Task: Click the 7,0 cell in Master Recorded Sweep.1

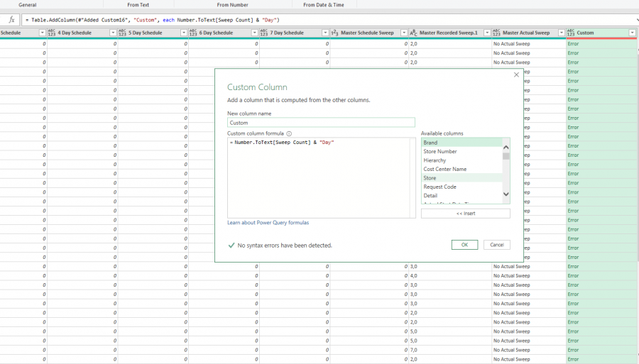Action: point(450,350)
